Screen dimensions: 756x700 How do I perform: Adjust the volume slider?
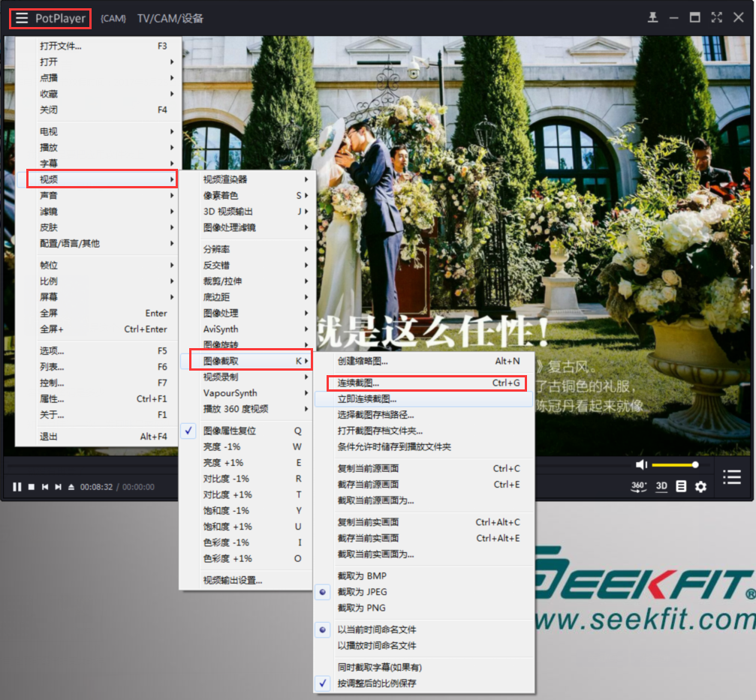tap(675, 465)
